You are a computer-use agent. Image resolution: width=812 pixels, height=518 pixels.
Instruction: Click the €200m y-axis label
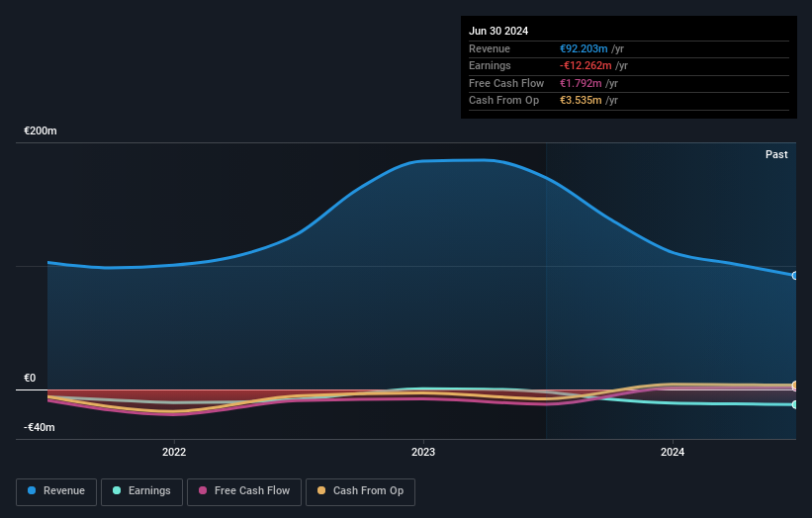(x=41, y=130)
